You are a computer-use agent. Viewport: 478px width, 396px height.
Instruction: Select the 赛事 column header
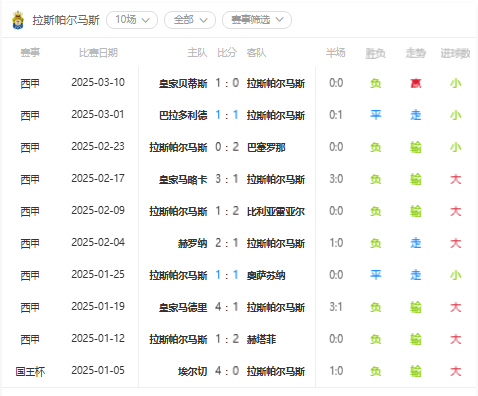[x=30, y=53]
